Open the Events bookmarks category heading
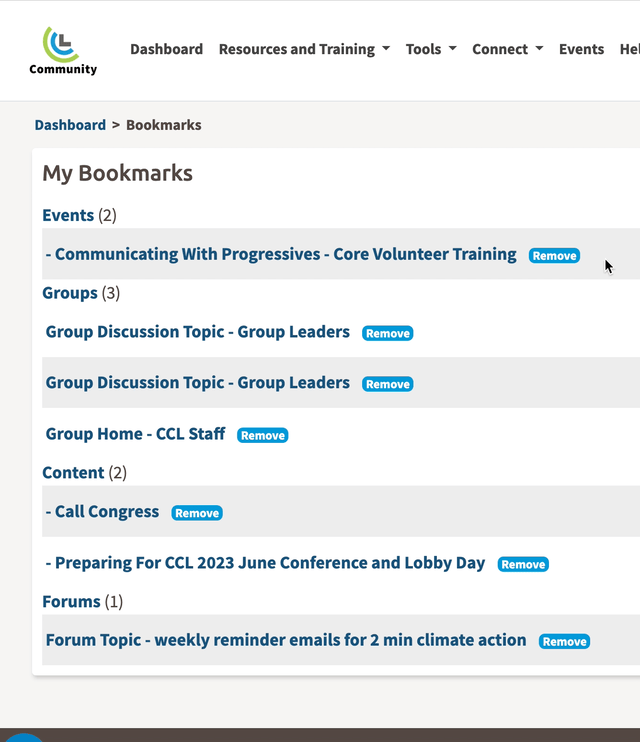Image resolution: width=640 pixels, height=742 pixels. click(x=68, y=215)
